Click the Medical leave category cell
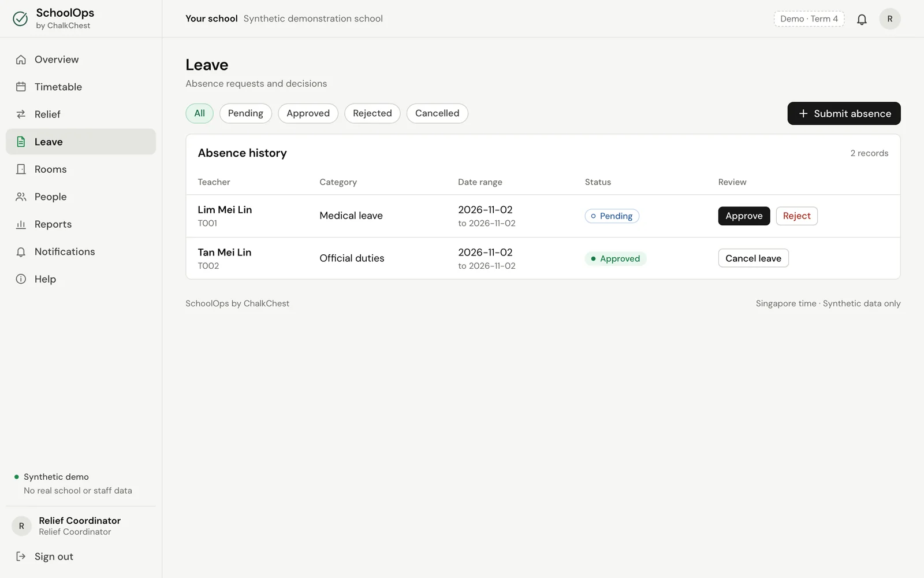The width and height of the screenshot is (924, 578). pos(351,216)
